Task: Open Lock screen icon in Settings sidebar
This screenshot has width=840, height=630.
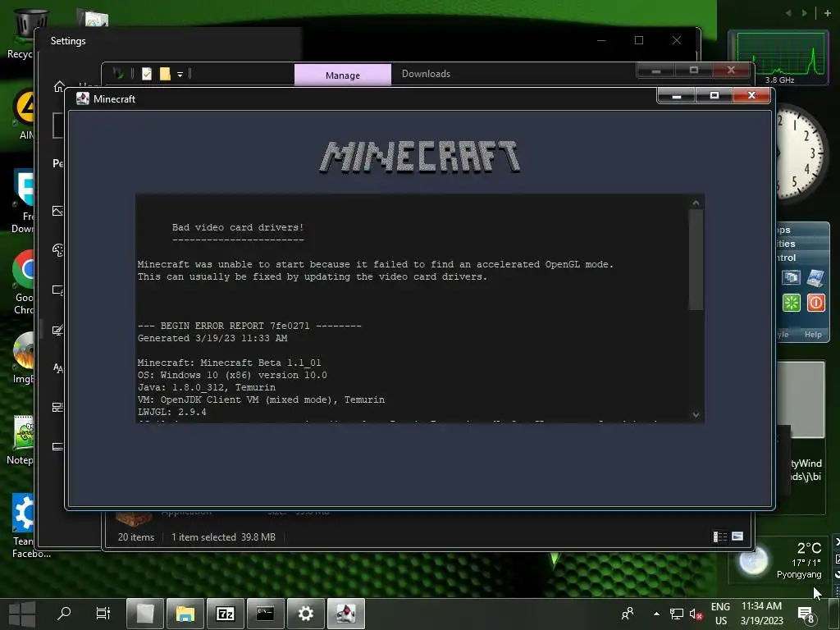Action: 58,290
